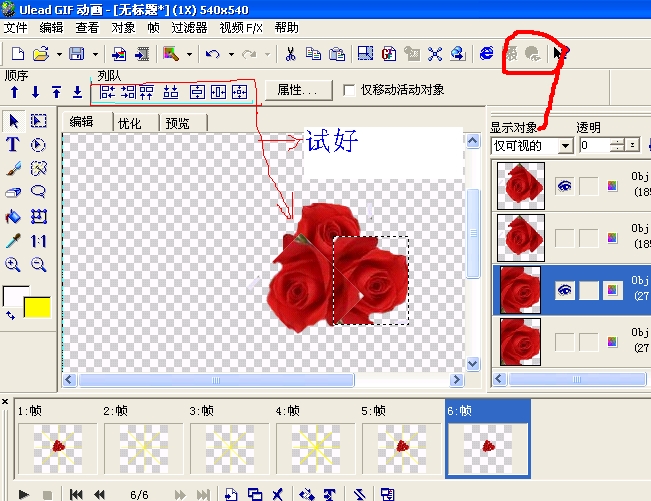Click the Save floppy disk icon
651x501 pixels.
pyautogui.click(x=77, y=54)
